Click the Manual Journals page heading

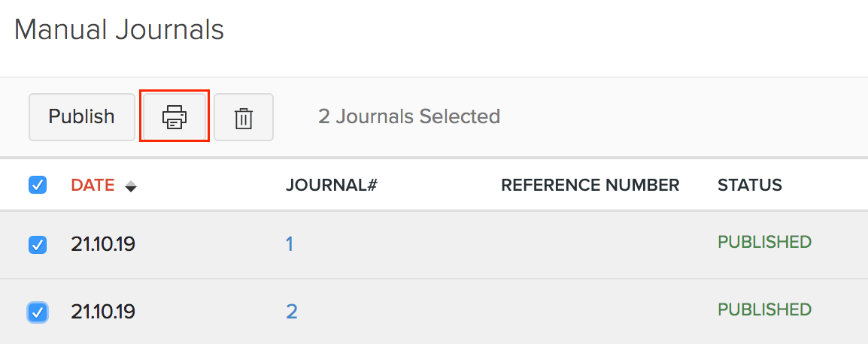point(119,30)
